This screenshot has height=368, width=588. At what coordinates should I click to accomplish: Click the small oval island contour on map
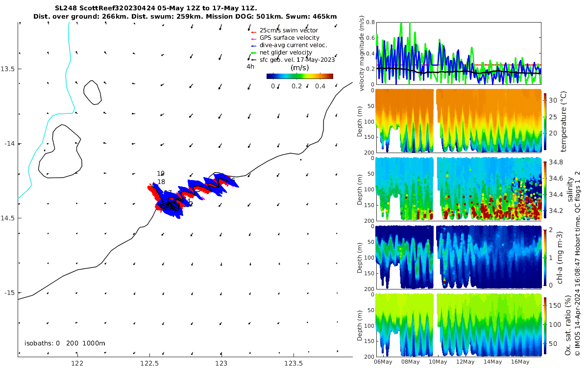[92, 92]
